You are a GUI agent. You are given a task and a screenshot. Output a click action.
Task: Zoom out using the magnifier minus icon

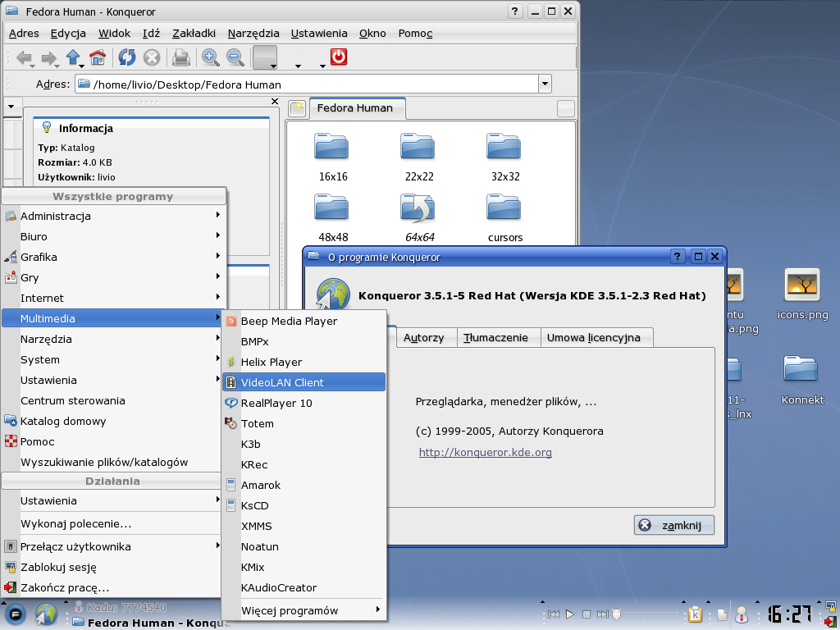235,57
